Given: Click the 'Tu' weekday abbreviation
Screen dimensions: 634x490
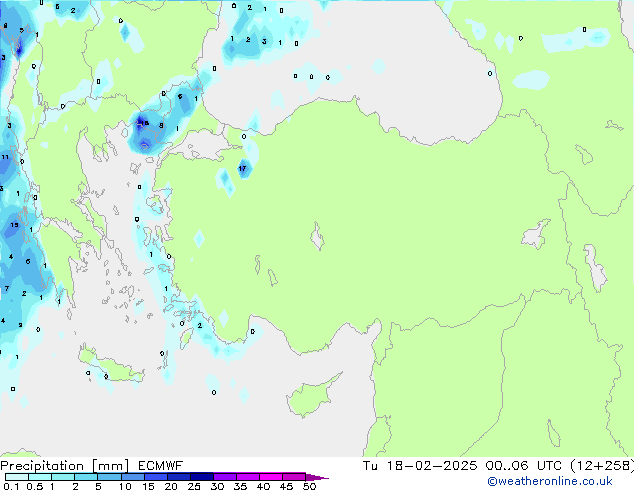Looking at the screenshot, I should point(370,466).
